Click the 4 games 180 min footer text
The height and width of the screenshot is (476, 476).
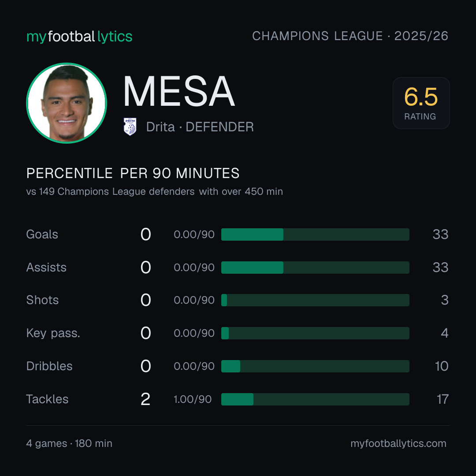click(x=69, y=443)
